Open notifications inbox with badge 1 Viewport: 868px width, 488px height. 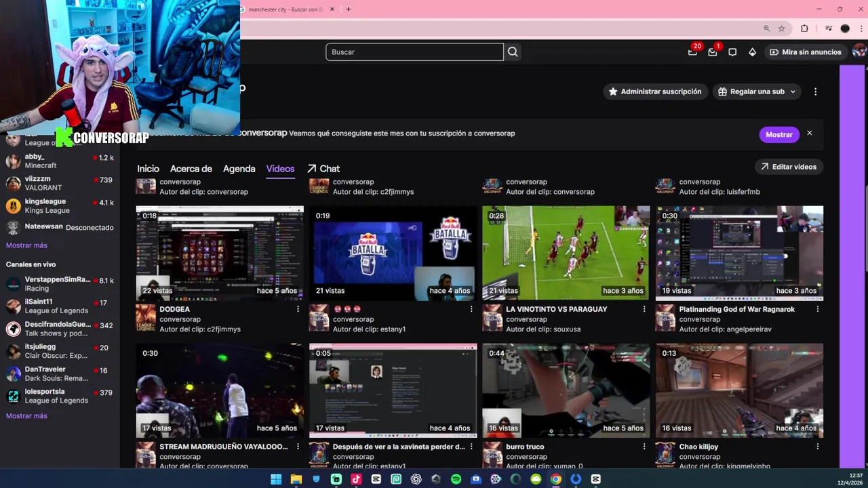click(713, 52)
